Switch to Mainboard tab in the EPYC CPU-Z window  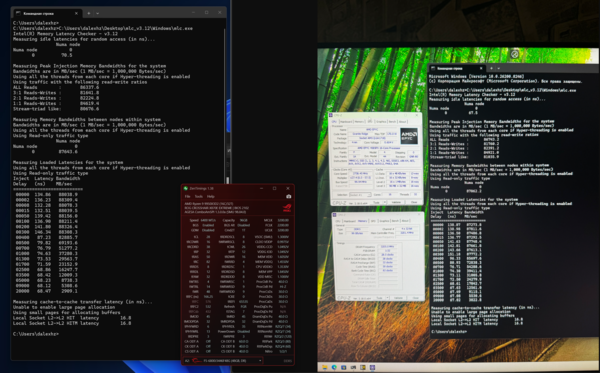tap(346, 122)
